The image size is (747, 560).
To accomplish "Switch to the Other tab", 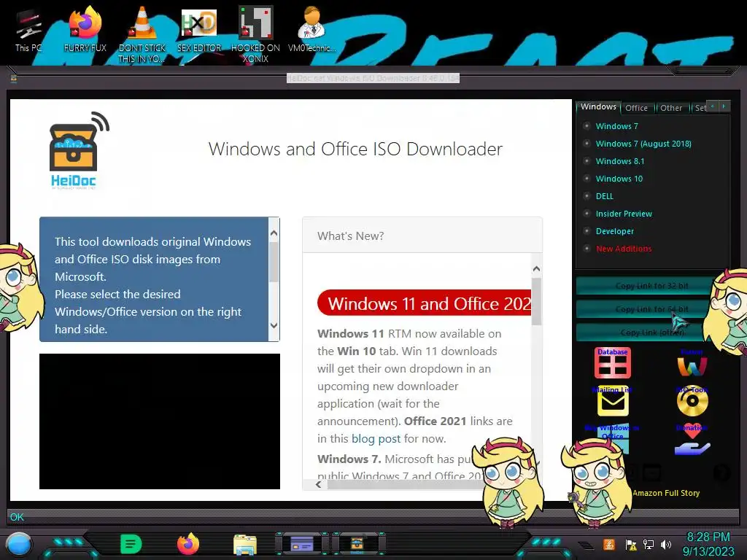I will tap(671, 108).
